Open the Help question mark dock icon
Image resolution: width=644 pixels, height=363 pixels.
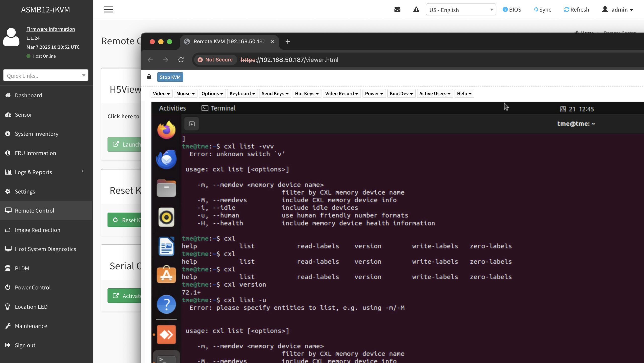tap(166, 304)
